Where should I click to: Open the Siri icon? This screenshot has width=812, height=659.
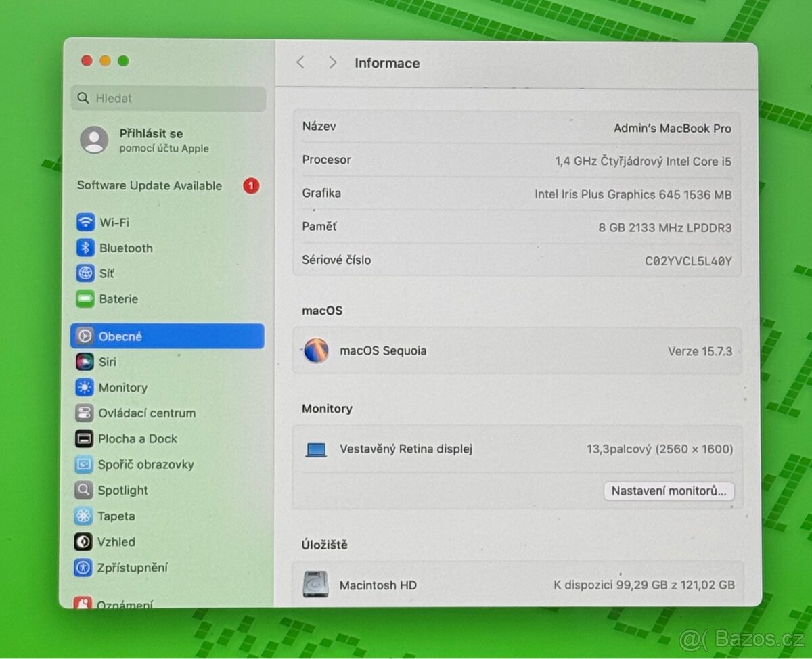click(85, 362)
